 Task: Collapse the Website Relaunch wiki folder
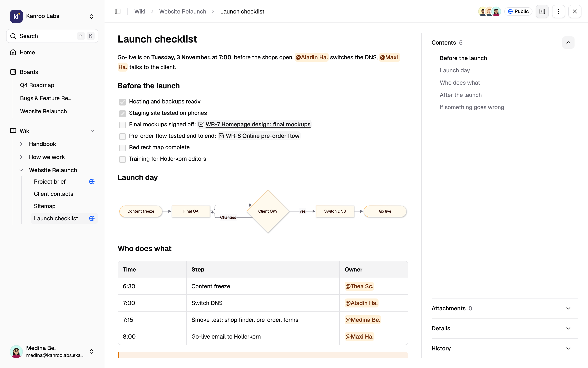point(21,170)
